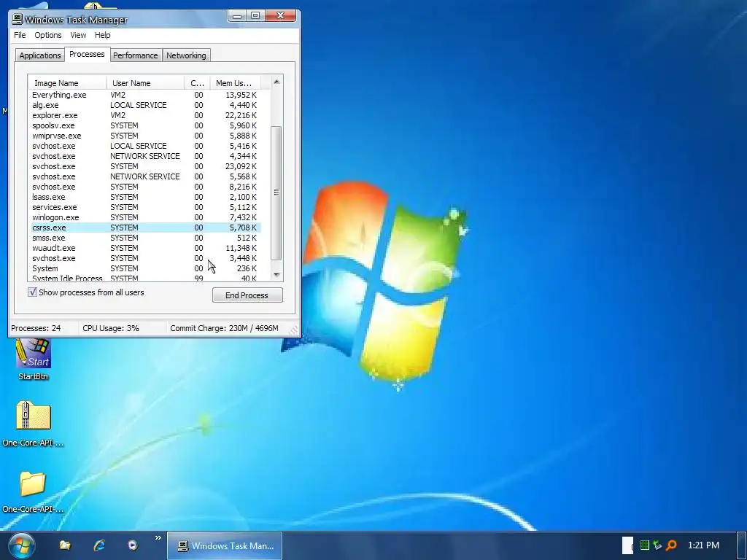Select the lsass.exe process row
Image resolution: width=747 pixels, height=560 pixels.
pos(146,197)
